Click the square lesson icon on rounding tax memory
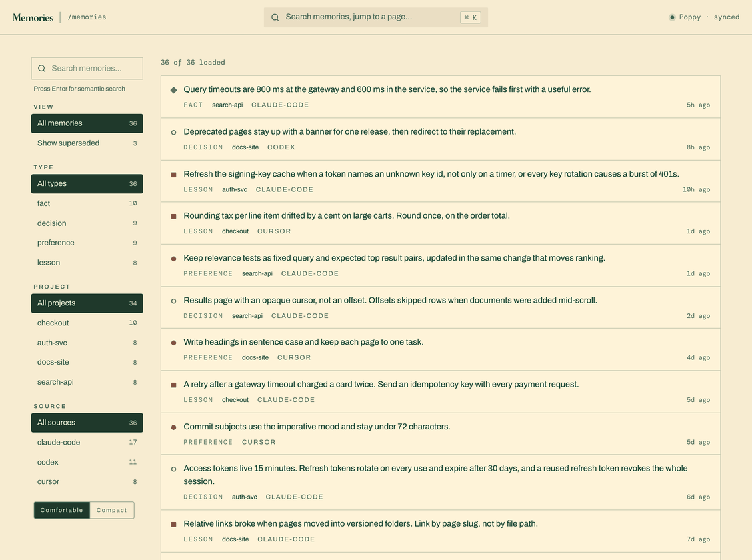The image size is (752, 560). (173, 216)
